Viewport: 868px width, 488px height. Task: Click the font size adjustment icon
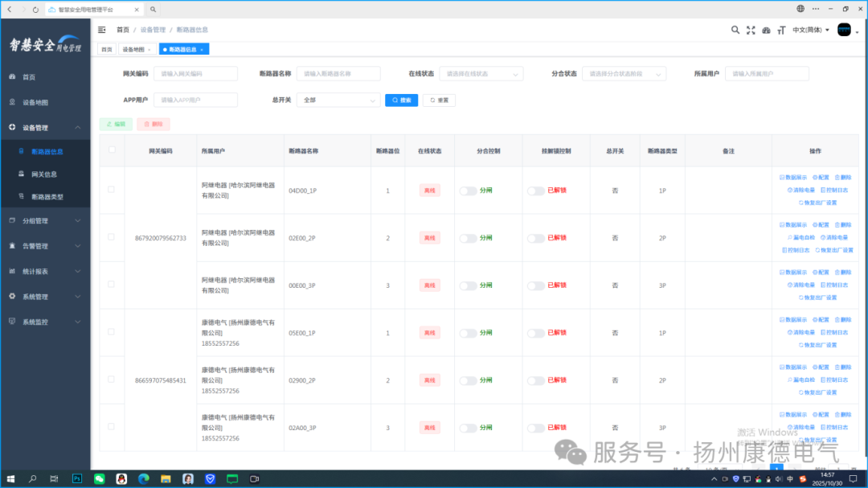[x=781, y=29]
